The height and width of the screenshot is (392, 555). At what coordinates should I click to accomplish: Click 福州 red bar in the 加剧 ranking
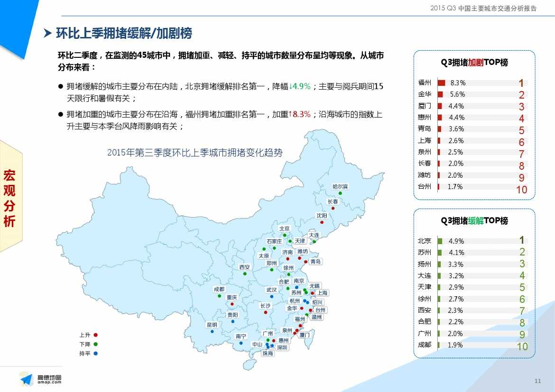pyautogui.click(x=441, y=82)
